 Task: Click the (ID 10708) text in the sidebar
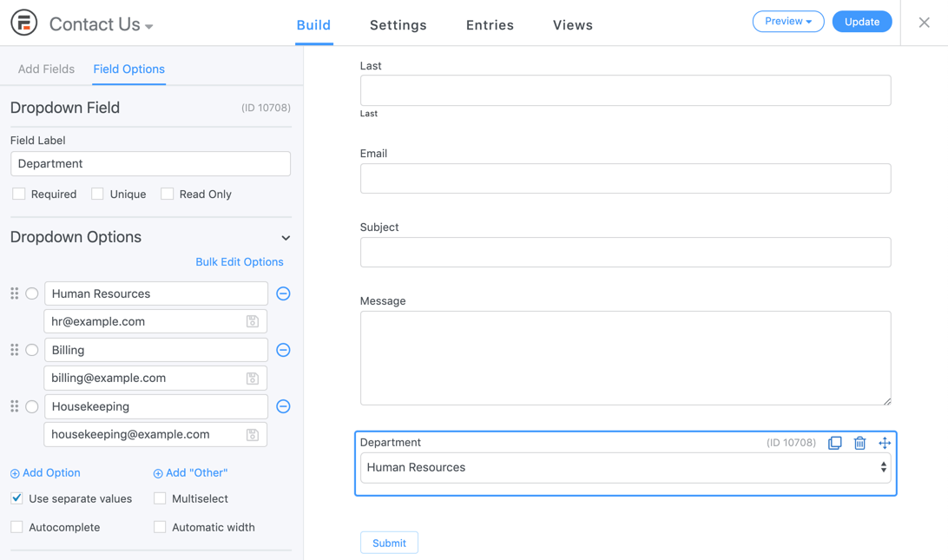266,108
